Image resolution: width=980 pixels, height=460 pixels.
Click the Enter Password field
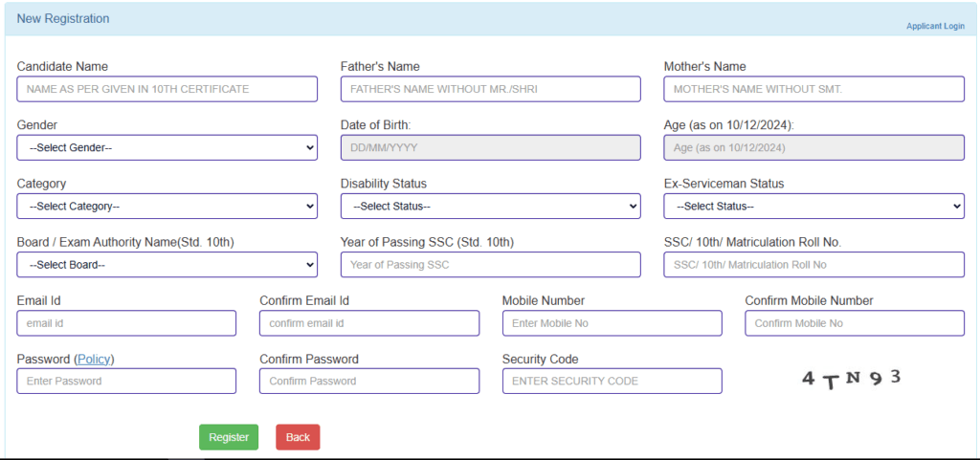[x=126, y=381]
